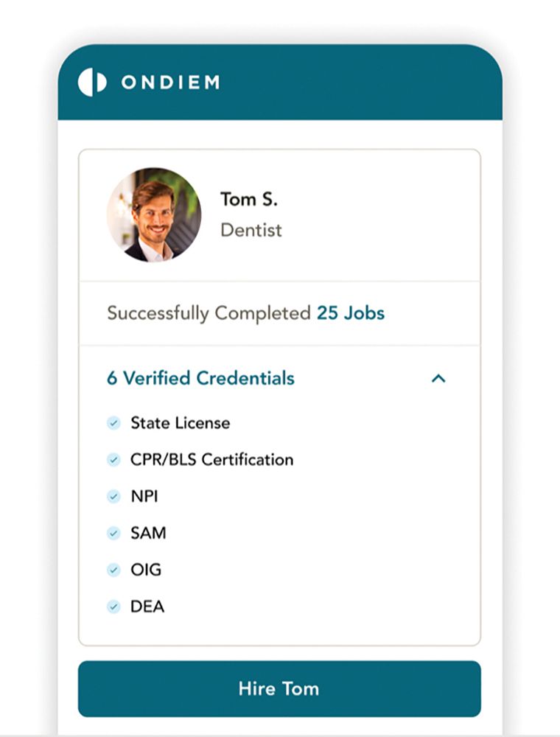Select the CPR/BLS Certification credential text
Image resolution: width=560 pixels, height=737 pixels.
pyautogui.click(x=211, y=460)
